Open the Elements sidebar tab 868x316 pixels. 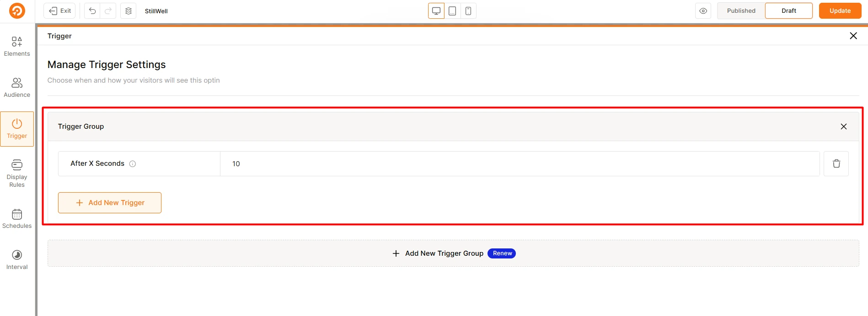pyautogui.click(x=17, y=47)
